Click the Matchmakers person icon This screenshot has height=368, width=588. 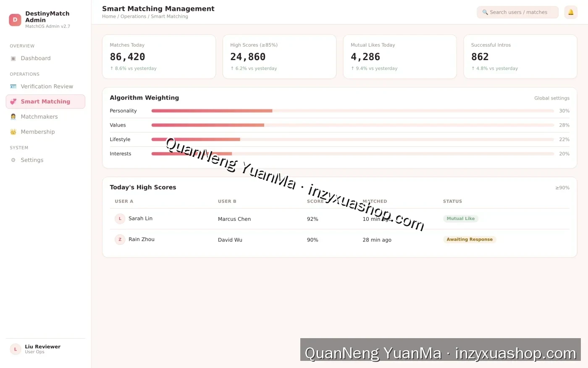(x=13, y=117)
